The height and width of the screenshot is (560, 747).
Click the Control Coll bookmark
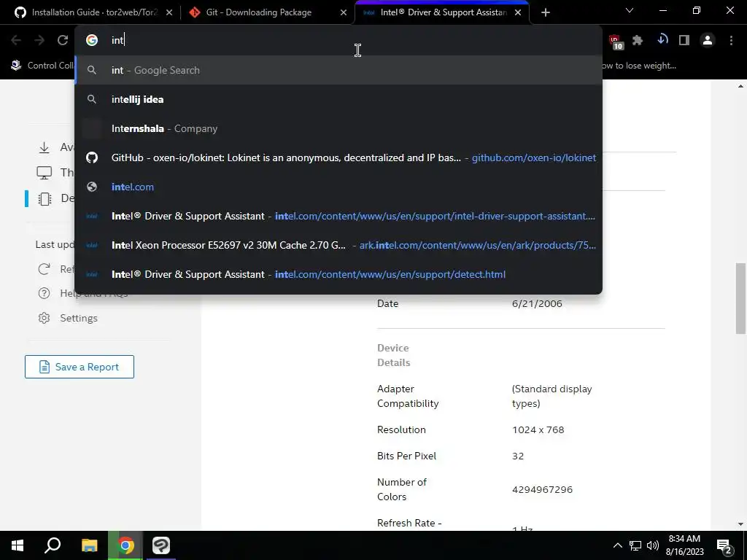point(42,66)
